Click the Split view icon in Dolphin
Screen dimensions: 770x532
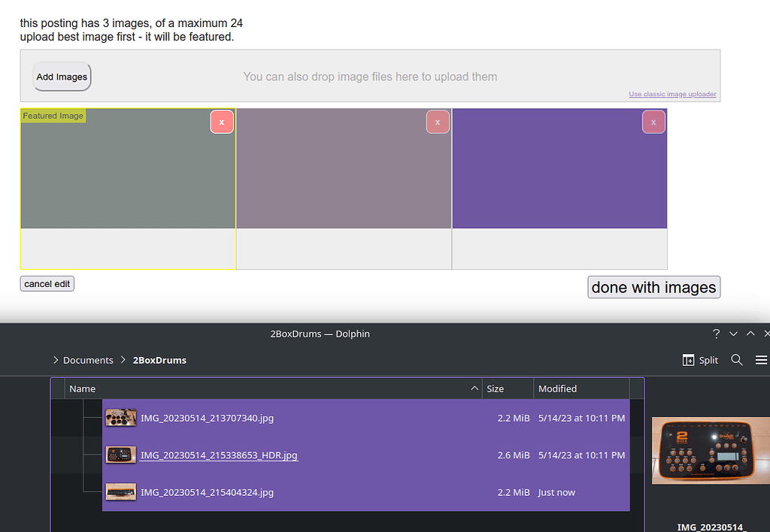pos(700,360)
